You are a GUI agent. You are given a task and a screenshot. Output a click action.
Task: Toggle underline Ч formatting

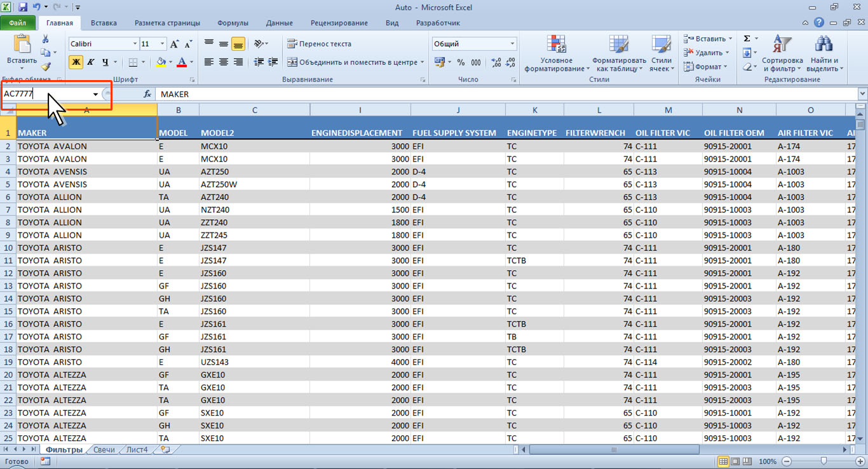(105, 62)
